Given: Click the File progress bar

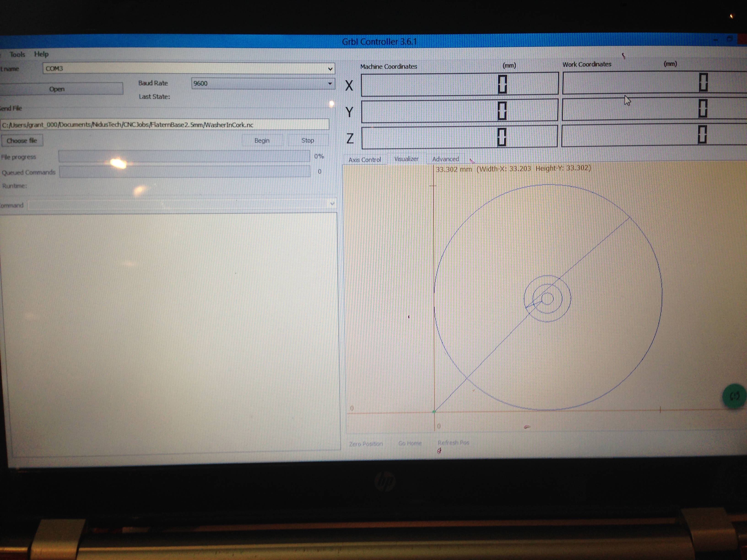Looking at the screenshot, I should coord(184,156).
